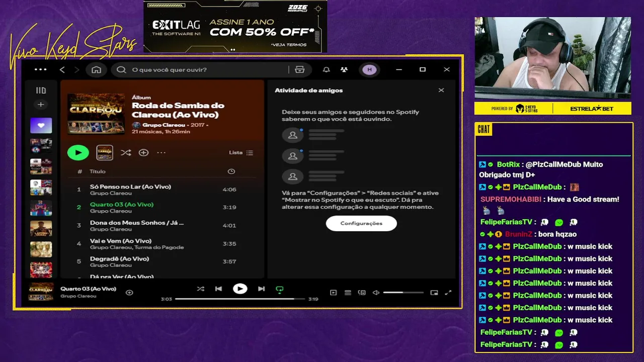Click the ExitLag banner ad
Screen dimensions: 644x362
(235, 27)
